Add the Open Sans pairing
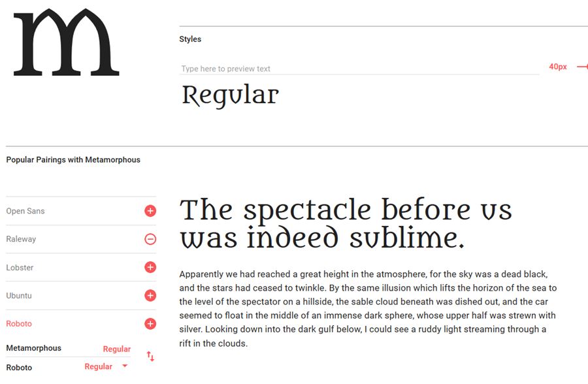This screenshot has width=588, height=384. click(x=150, y=211)
